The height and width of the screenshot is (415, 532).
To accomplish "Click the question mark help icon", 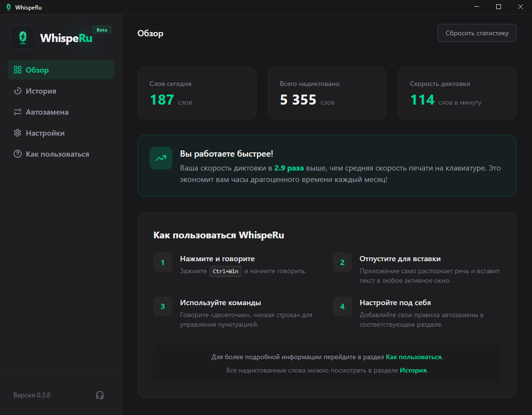I will pos(18,154).
